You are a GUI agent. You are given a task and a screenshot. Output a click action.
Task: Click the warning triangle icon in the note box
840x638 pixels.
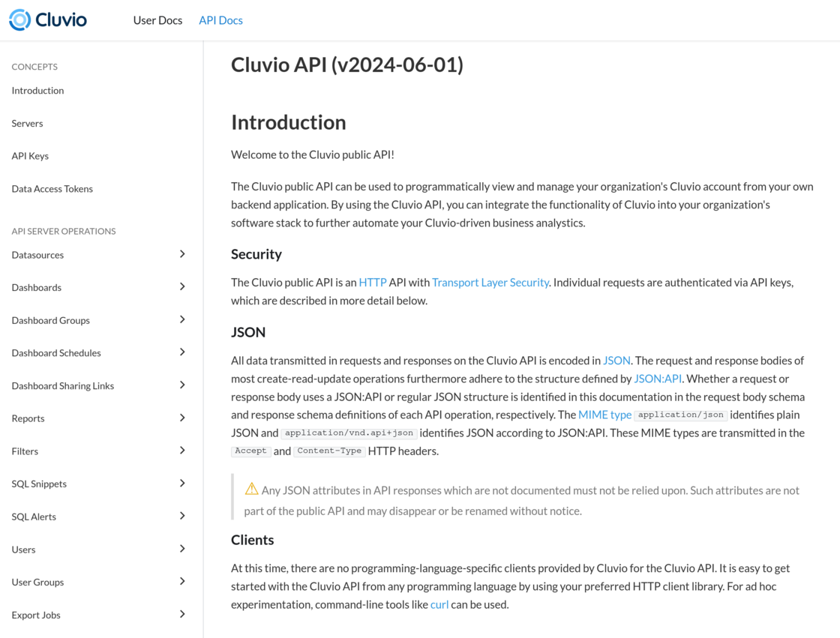251,489
